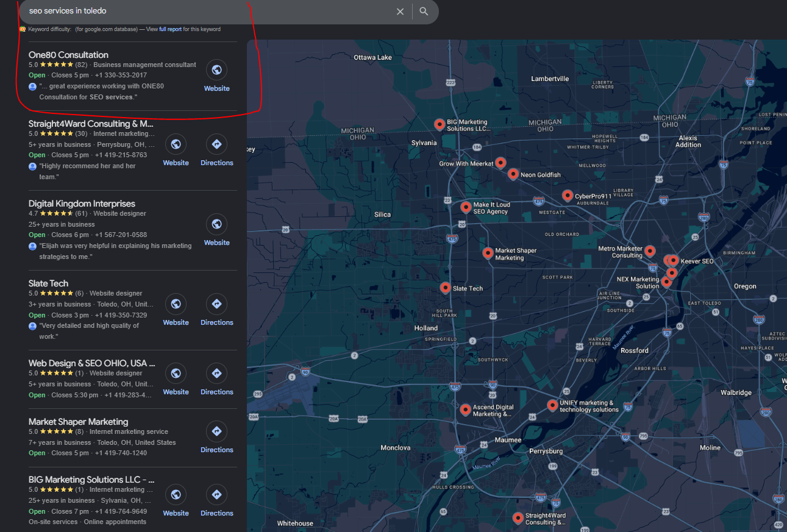Open the Market Shaper Marketing listing title

click(78, 422)
